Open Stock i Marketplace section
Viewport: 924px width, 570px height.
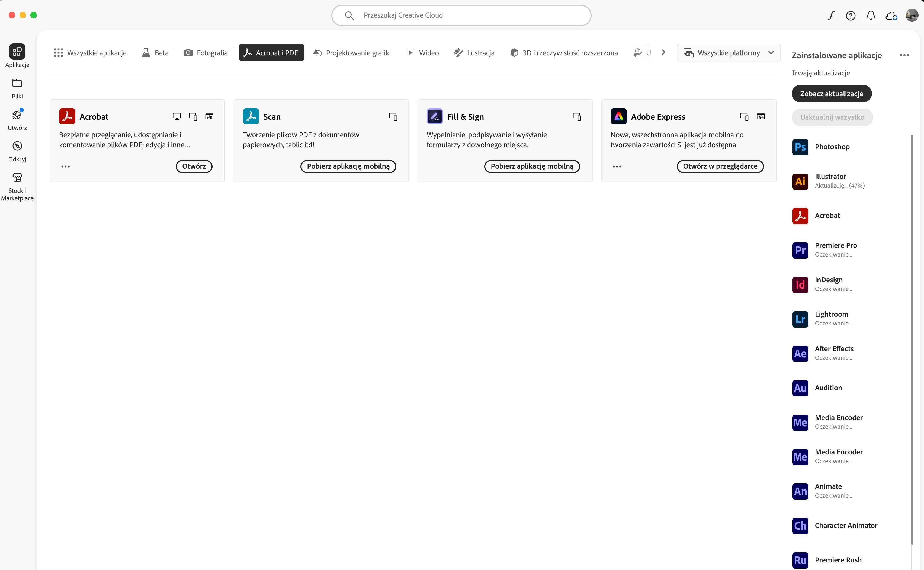[x=17, y=187]
